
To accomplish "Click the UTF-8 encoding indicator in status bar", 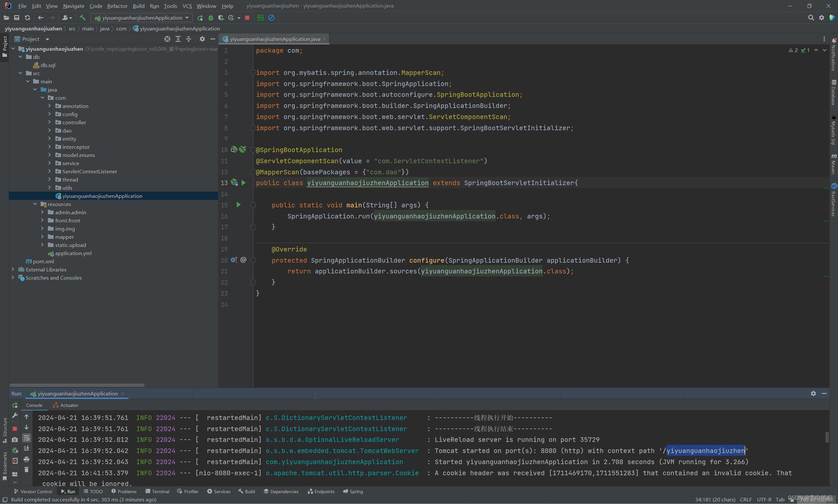I will [764, 500].
